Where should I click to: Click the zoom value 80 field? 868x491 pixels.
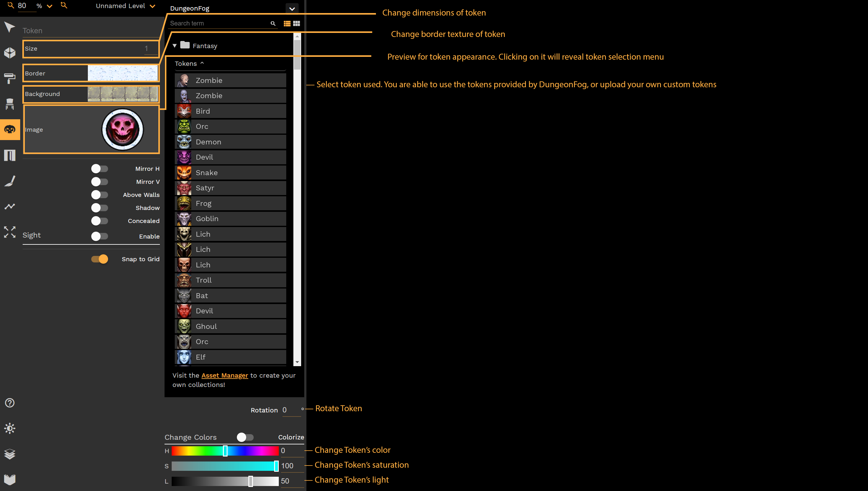click(x=26, y=6)
